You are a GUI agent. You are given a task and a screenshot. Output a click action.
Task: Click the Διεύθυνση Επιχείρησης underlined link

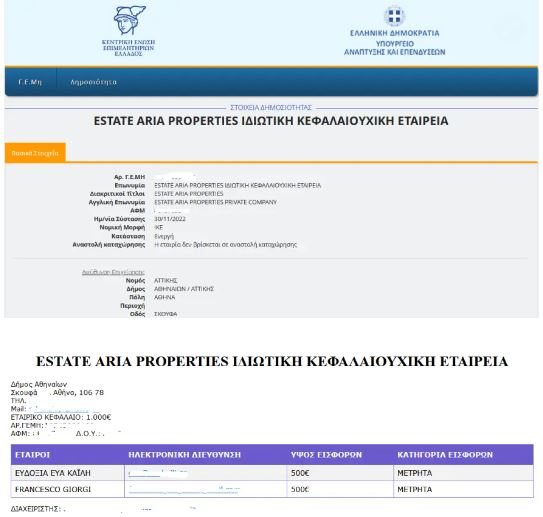pos(113,272)
